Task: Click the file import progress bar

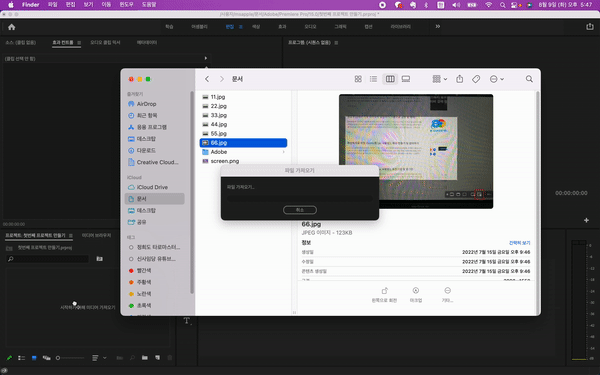Action: click(300, 198)
